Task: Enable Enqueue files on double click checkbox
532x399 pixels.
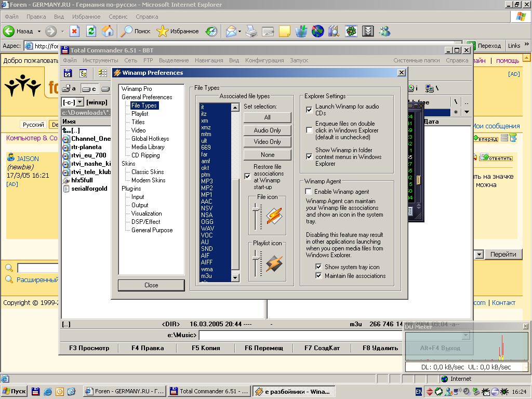Action: coord(309,130)
